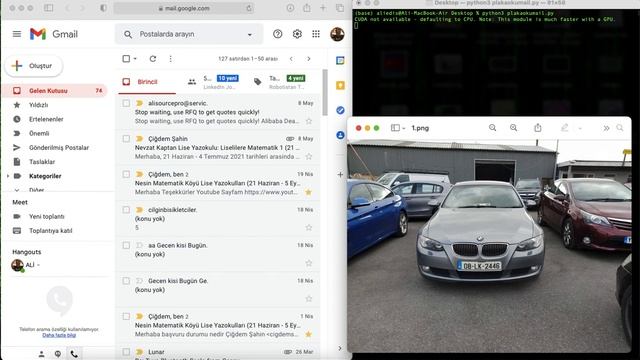The image size is (640, 360).
Task: Click the Daha fazla bilgi link
Action: click(59, 335)
